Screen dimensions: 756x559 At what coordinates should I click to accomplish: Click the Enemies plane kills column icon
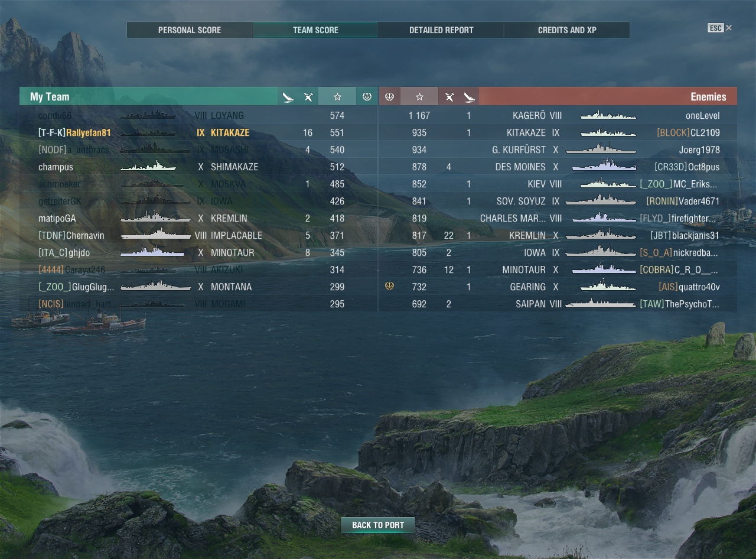(x=470, y=97)
